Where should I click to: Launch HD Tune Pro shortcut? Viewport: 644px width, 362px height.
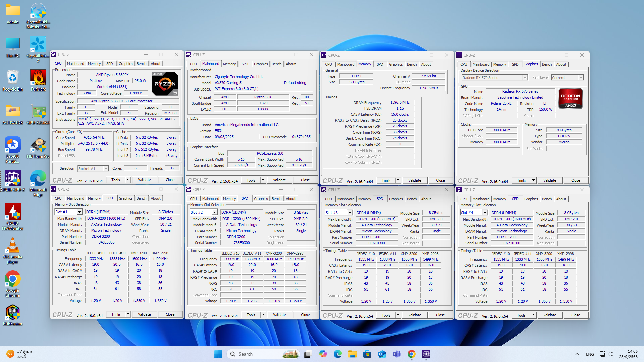(x=38, y=148)
